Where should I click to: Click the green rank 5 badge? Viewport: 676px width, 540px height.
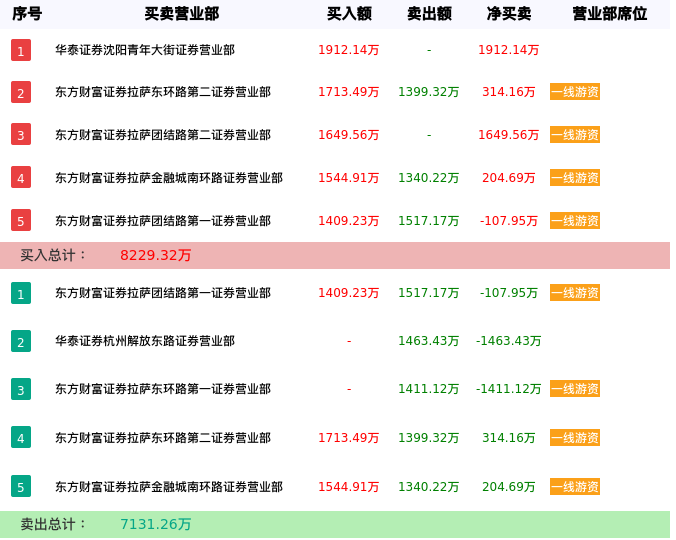[x=21, y=487]
